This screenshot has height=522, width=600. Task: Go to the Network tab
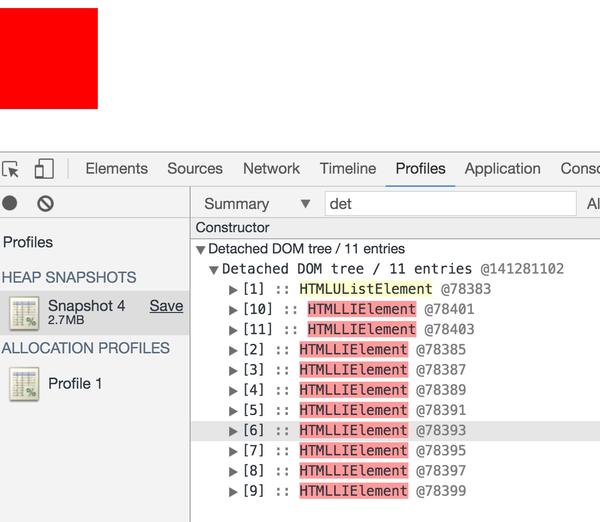[271, 169]
